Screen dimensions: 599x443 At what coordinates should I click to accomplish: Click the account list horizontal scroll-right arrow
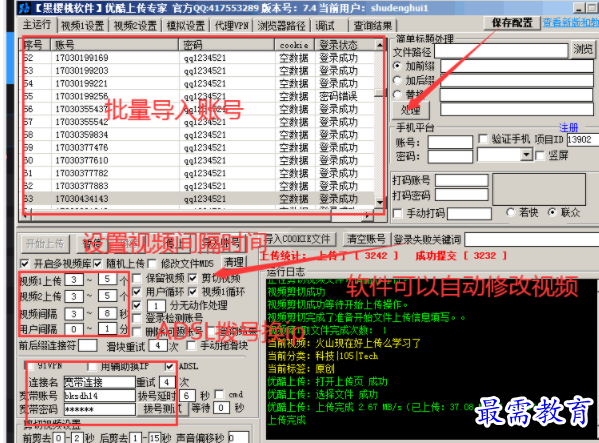tap(367, 216)
